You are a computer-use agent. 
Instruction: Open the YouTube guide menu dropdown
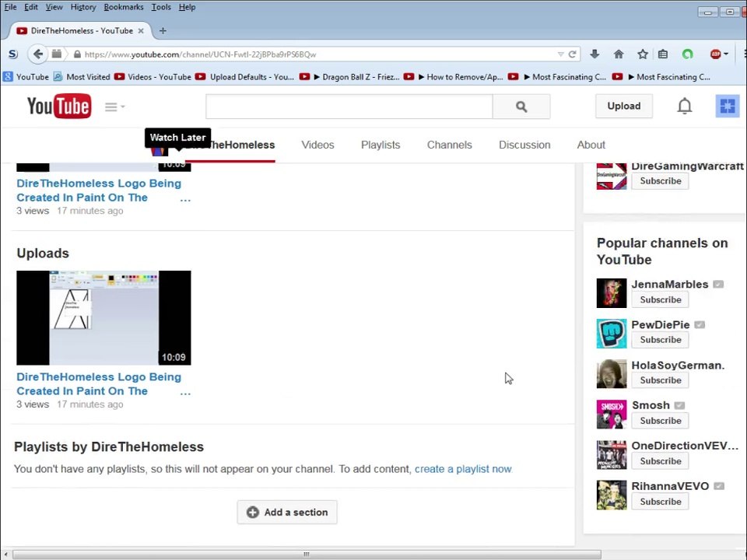[x=115, y=107]
